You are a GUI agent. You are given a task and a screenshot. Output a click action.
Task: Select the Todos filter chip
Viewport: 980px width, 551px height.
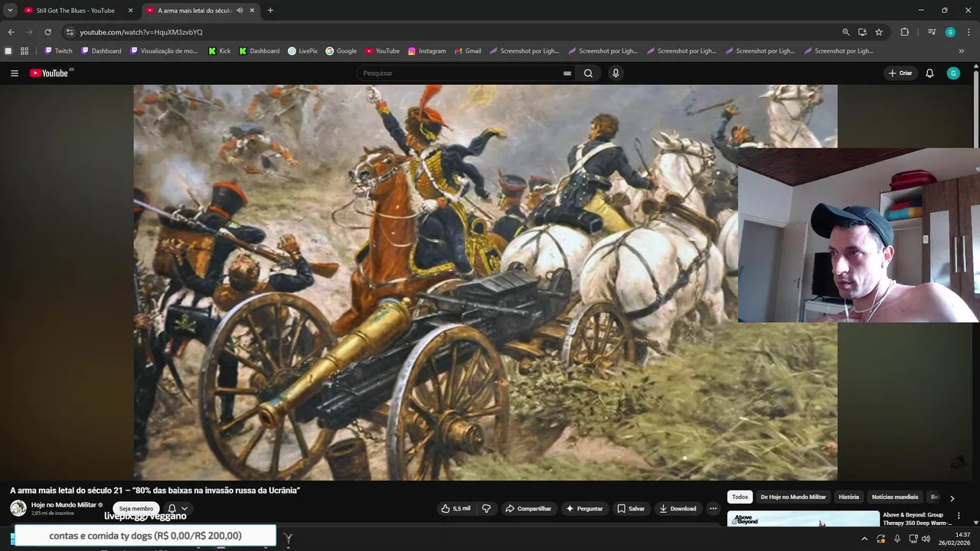(740, 497)
